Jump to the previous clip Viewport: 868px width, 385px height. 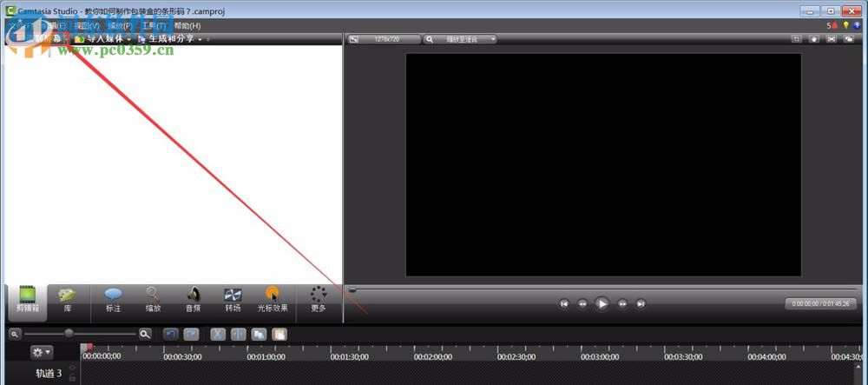pyautogui.click(x=564, y=303)
